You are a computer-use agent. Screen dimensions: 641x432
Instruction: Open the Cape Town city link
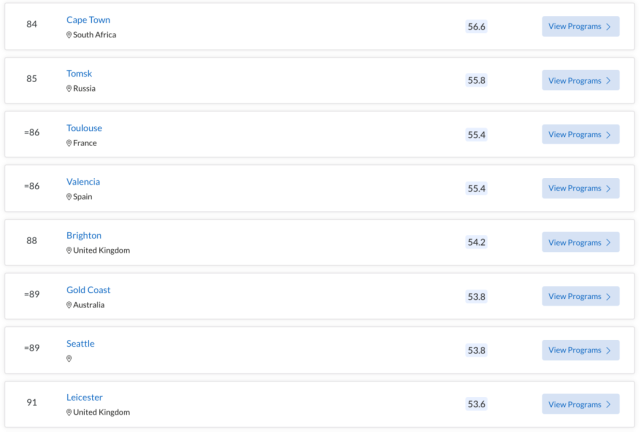click(88, 20)
